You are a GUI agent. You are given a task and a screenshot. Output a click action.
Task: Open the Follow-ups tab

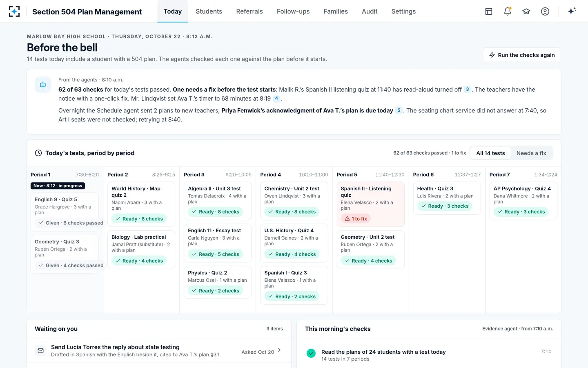click(x=293, y=11)
